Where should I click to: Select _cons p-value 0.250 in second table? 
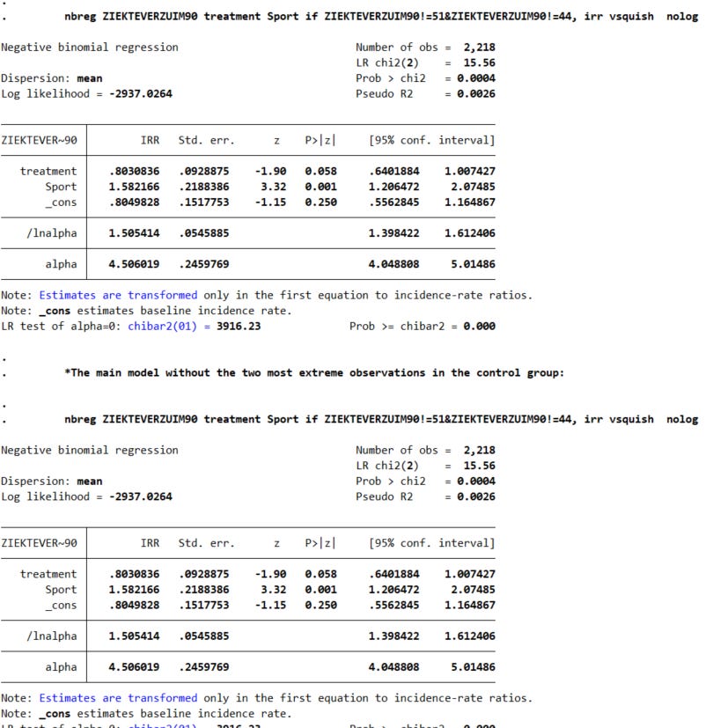click(320, 606)
